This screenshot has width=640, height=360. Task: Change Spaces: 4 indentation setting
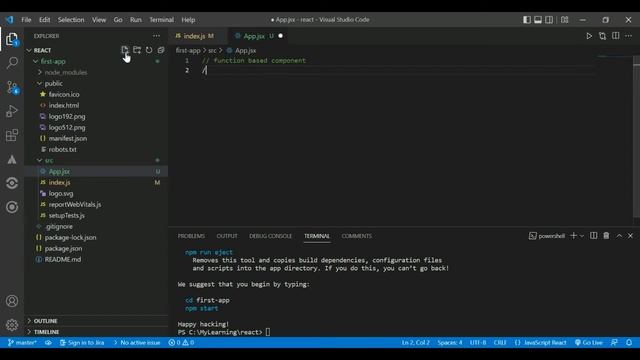450,342
